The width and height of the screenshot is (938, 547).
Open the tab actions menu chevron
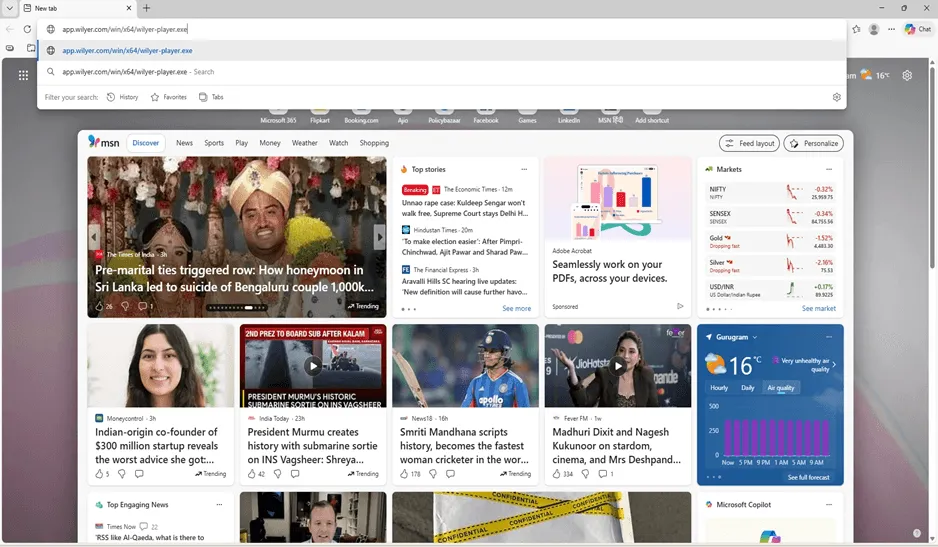(x=10, y=8)
